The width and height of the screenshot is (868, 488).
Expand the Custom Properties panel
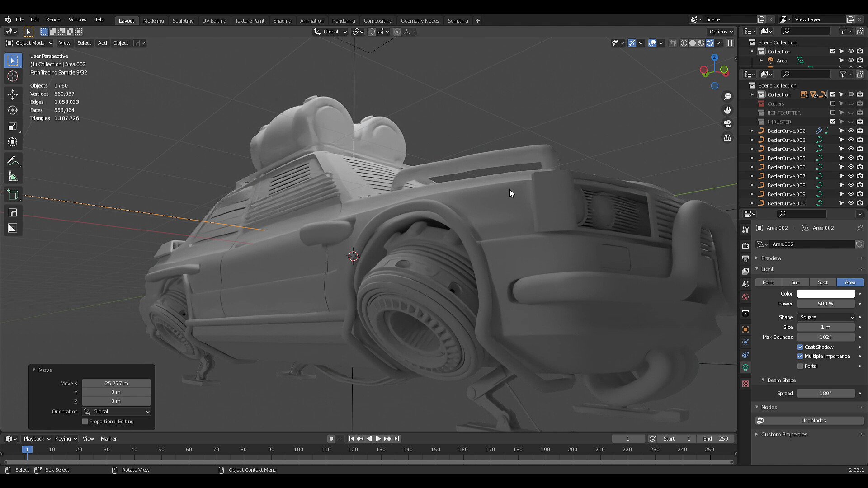tap(784, 434)
